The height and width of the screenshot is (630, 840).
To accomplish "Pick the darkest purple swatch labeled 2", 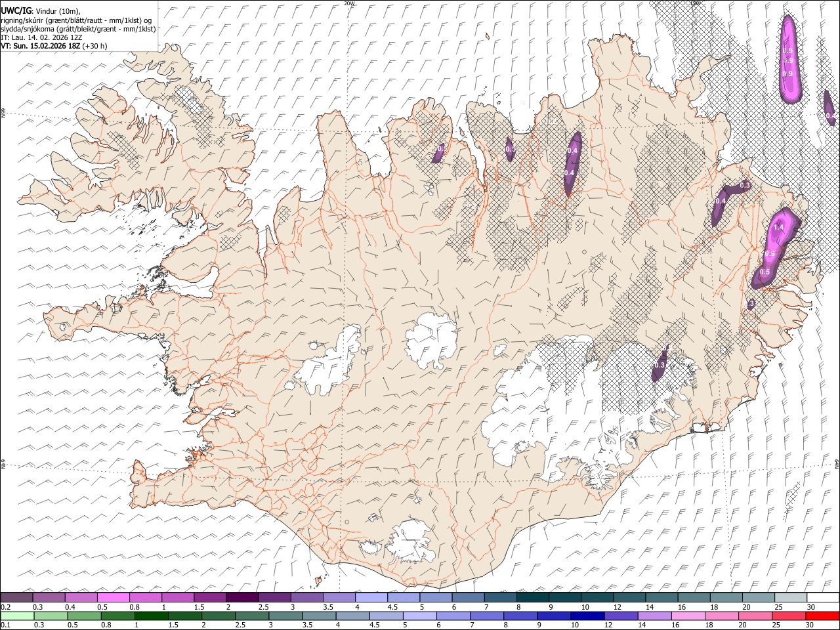I will click(242, 597).
